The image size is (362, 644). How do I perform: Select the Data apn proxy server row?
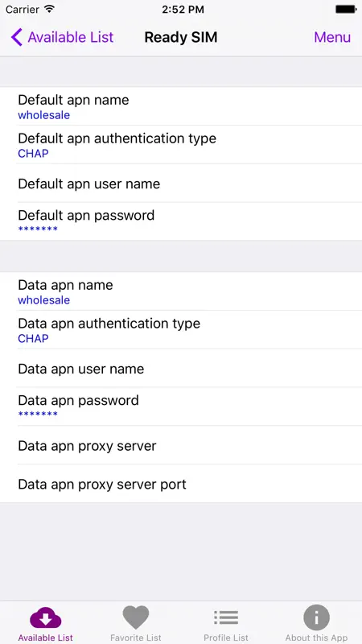(181, 445)
